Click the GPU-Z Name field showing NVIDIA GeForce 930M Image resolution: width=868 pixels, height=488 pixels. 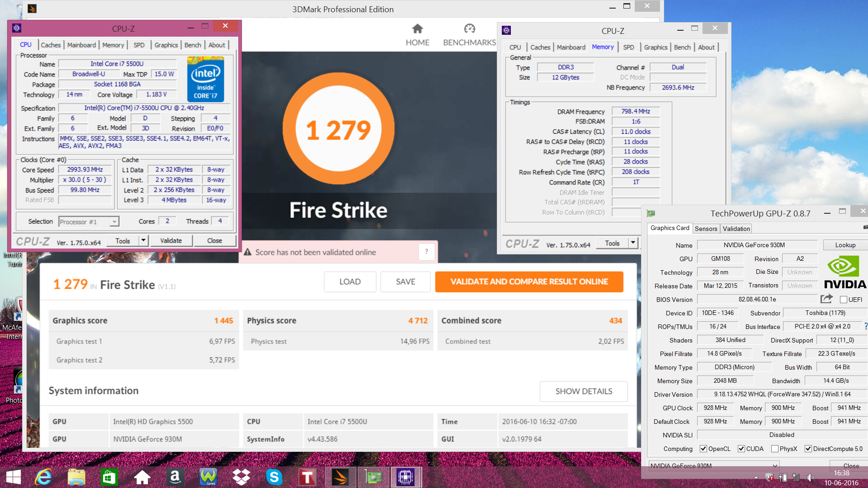coord(757,245)
